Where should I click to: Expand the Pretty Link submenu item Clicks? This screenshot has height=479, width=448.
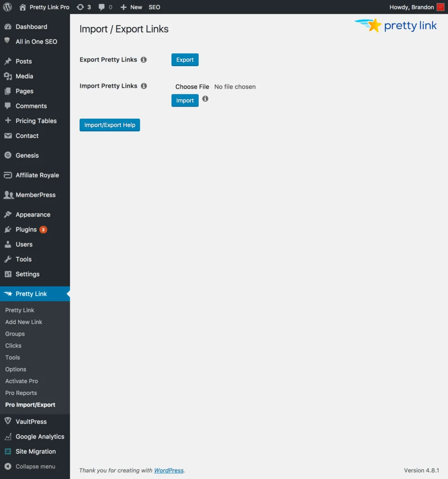click(x=13, y=345)
